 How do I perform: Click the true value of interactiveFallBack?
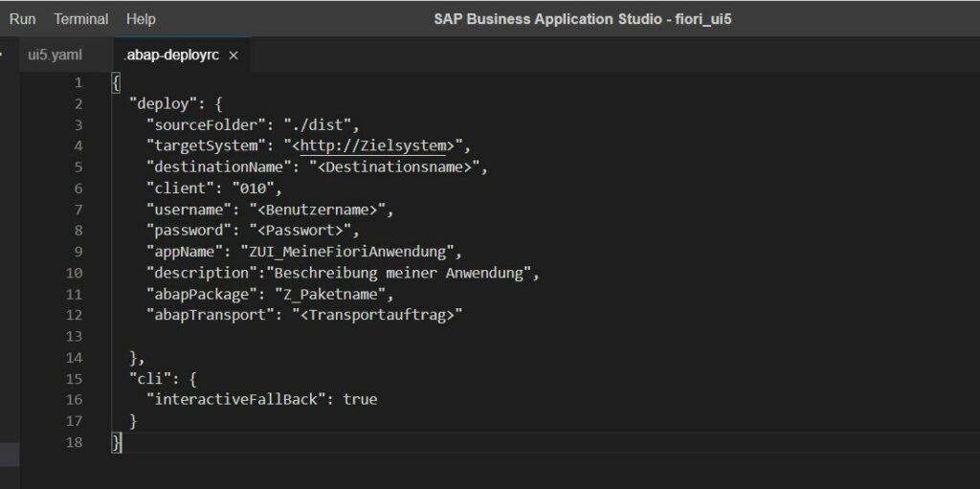[x=360, y=399]
